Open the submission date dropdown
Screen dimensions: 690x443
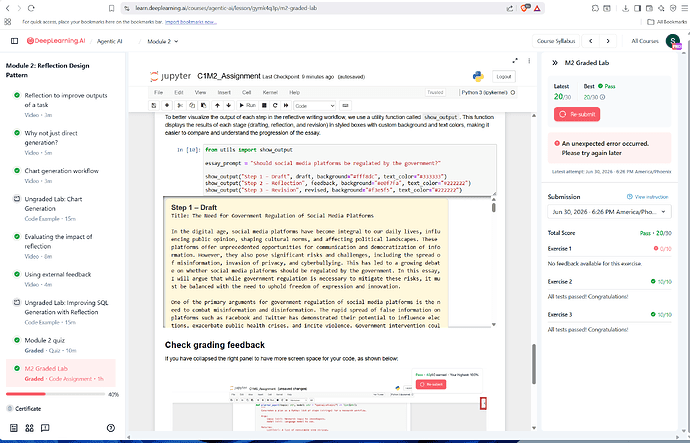tap(609, 212)
